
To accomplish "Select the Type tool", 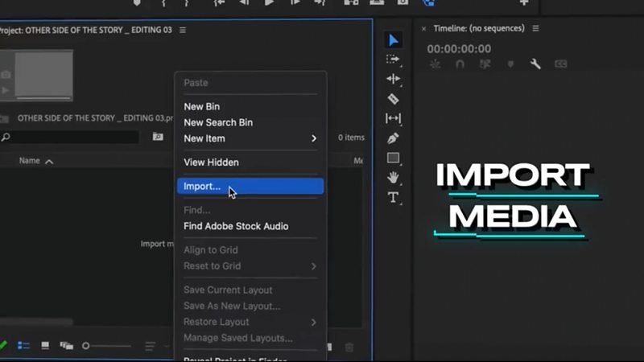I will click(393, 197).
